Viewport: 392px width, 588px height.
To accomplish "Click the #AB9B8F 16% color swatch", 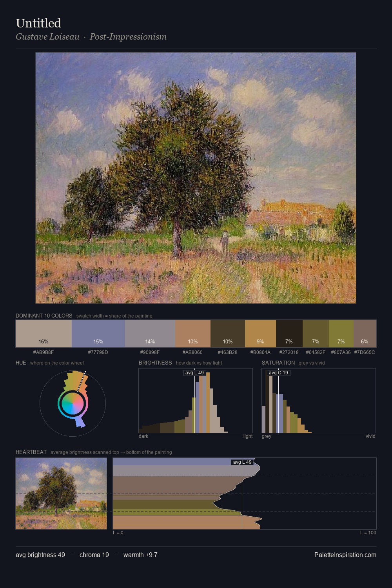I will pyautogui.click(x=44, y=334).
